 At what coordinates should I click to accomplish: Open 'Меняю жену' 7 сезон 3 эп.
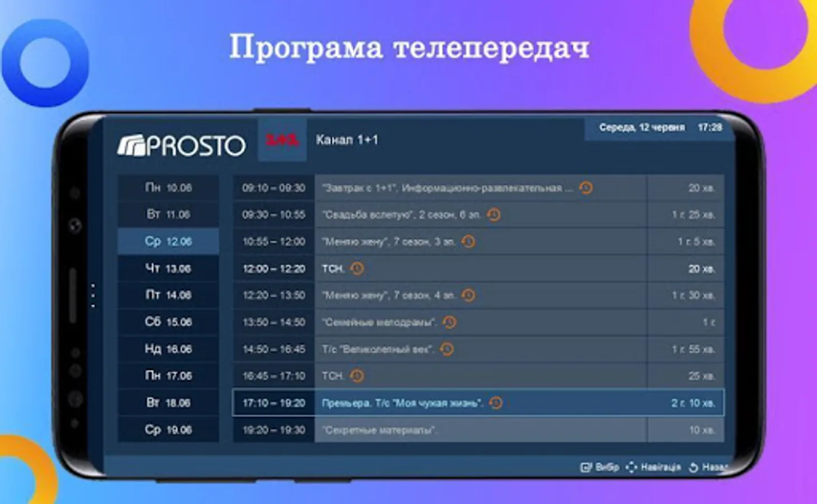tap(389, 241)
